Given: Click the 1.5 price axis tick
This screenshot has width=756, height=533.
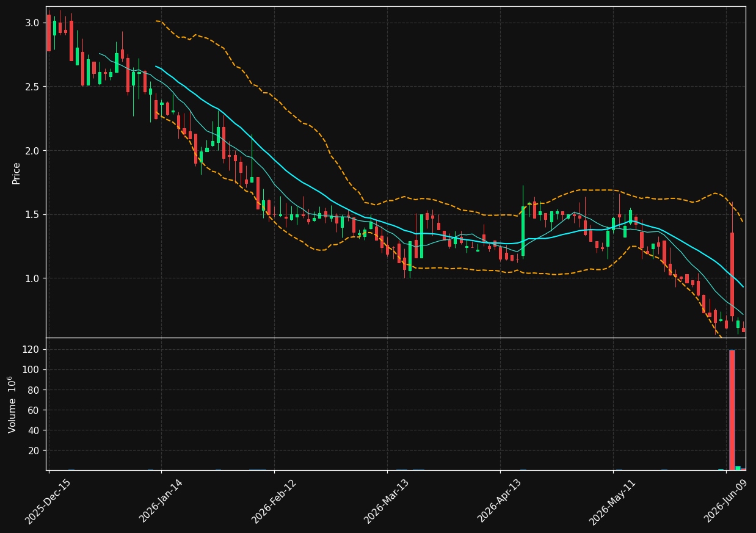Looking at the screenshot, I should [33, 214].
